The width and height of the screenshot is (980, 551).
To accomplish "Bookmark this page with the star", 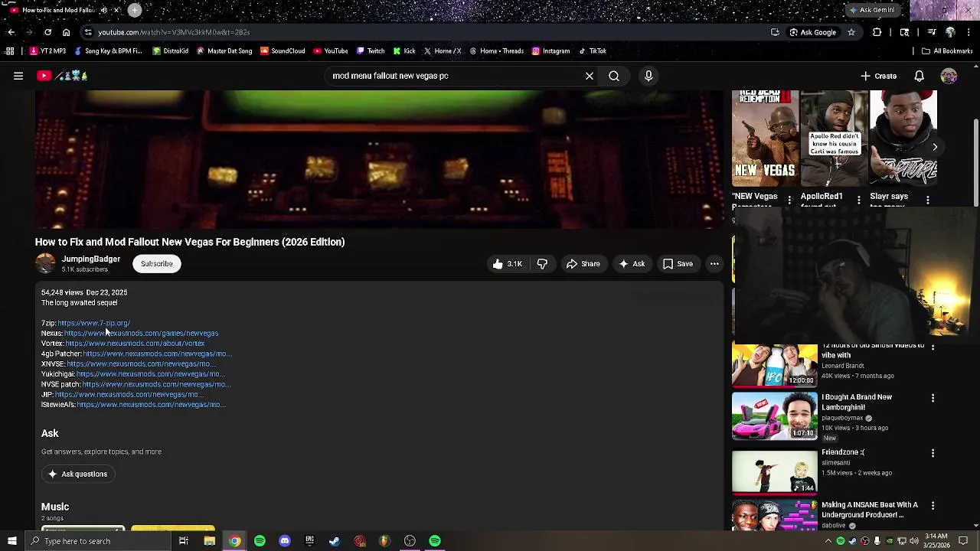I will 851,32.
